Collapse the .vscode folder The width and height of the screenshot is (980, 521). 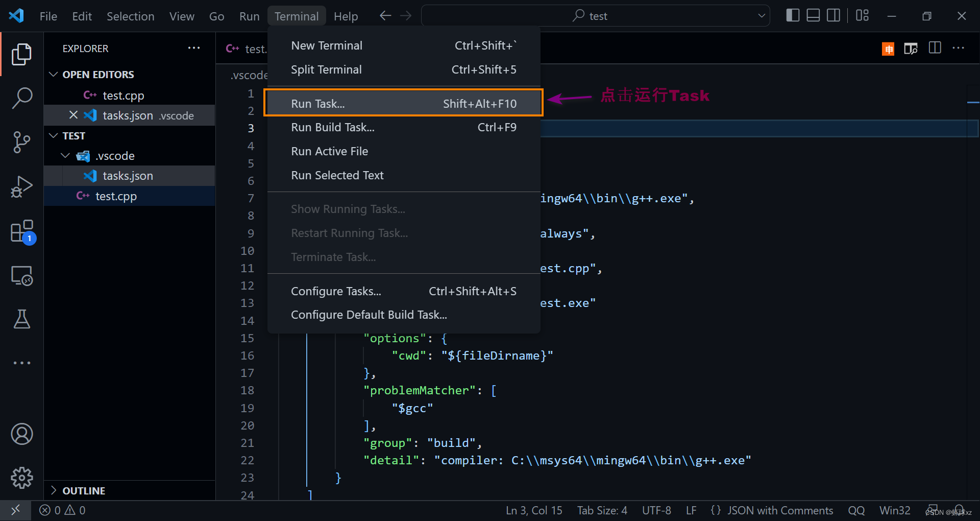tap(65, 156)
